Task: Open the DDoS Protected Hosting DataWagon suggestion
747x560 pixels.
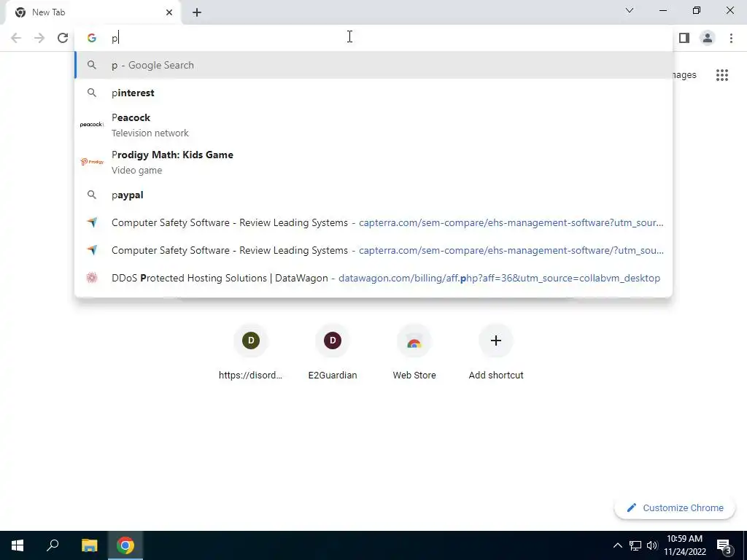Action: 373,278
